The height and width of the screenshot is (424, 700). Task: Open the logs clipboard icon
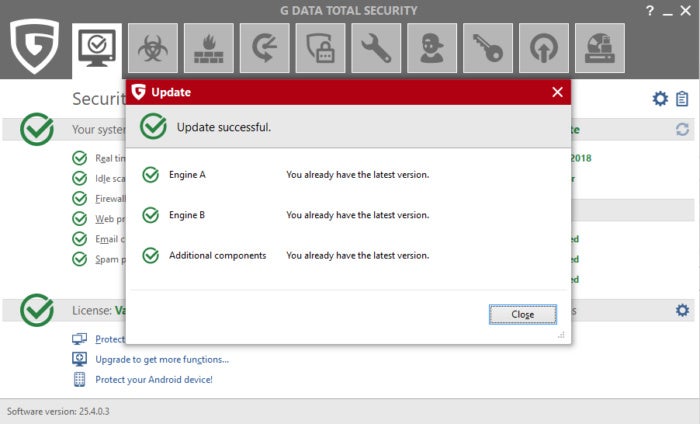click(682, 99)
